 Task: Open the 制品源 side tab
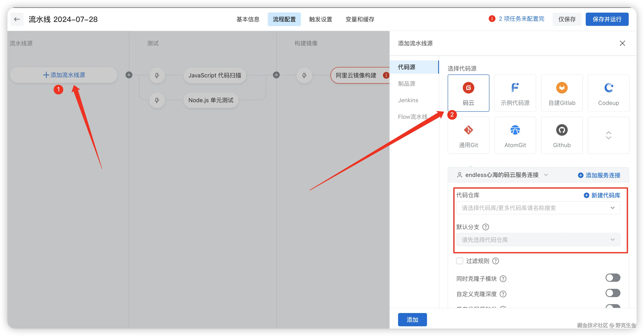tap(407, 84)
